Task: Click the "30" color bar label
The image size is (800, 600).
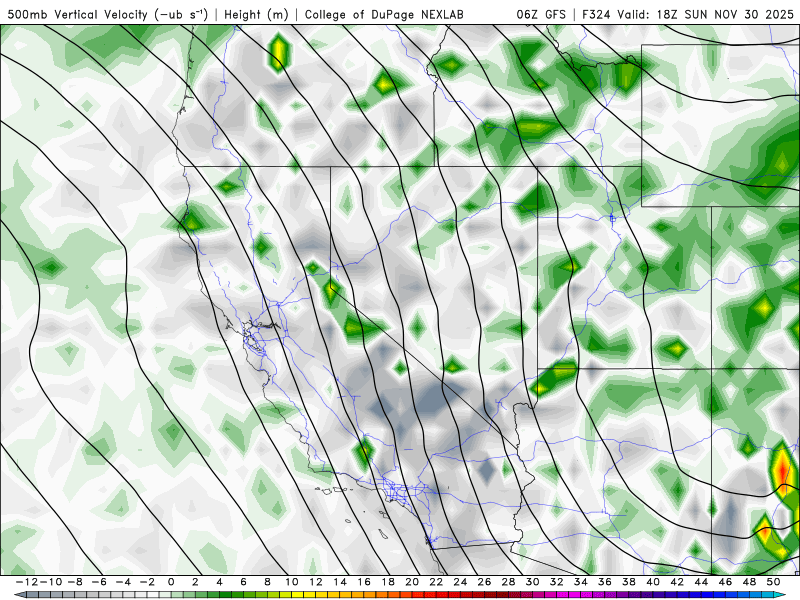Action: [533, 582]
